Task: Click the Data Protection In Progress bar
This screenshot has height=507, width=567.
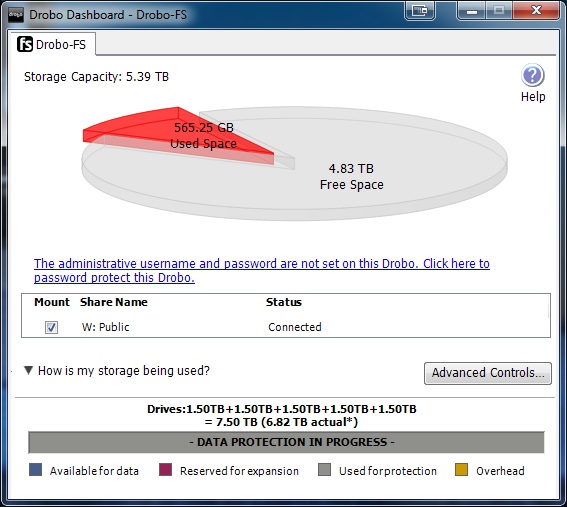Action: click(286, 442)
